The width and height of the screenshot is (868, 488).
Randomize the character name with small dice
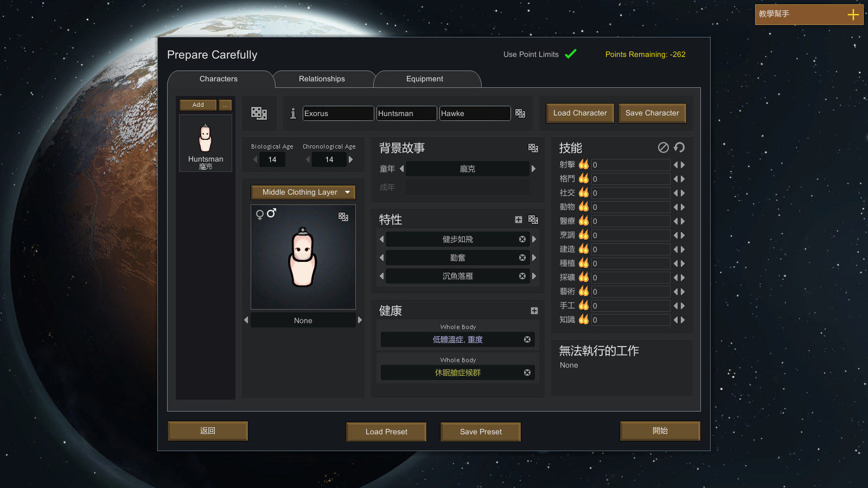tap(520, 113)
